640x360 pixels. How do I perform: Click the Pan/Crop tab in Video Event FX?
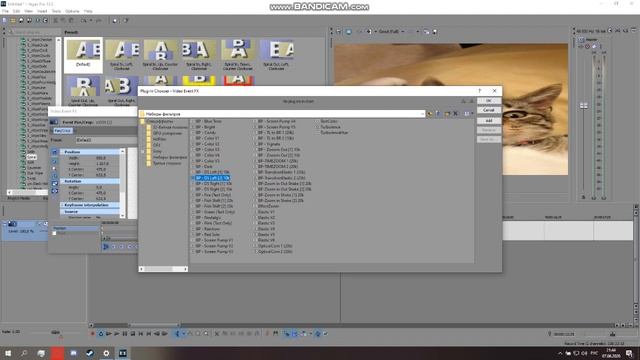[x=62, y=131]
